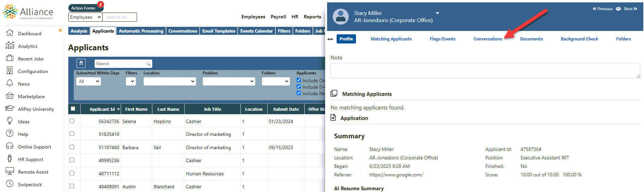
Task: Click the Submit Date column header
Action: pyautogui.click(x=286, y=109)
